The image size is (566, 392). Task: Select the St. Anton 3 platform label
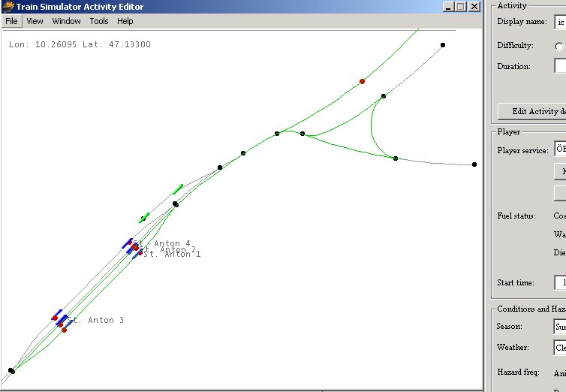[95, 321]
